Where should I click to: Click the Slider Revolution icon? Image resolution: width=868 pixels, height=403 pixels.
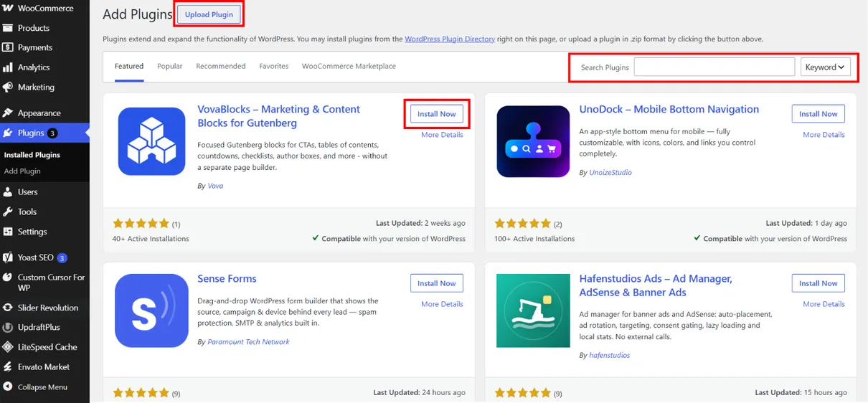pos(7,308)
